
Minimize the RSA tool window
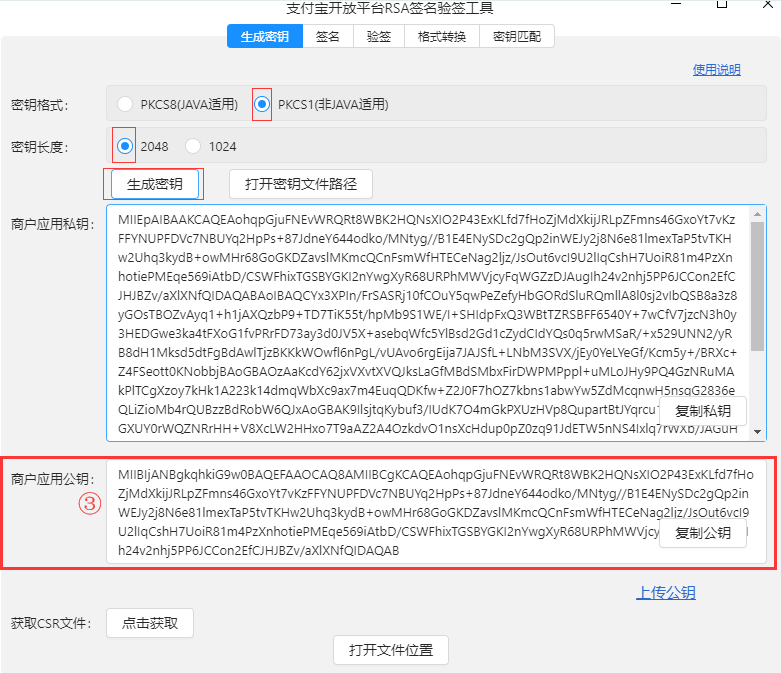tap(676, 4)
